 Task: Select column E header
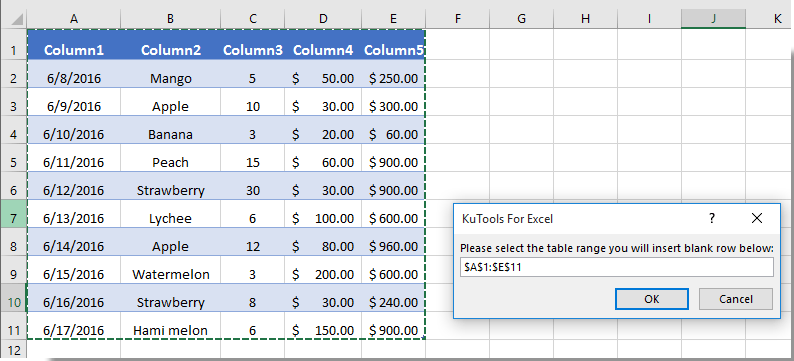tap(393, 19)
